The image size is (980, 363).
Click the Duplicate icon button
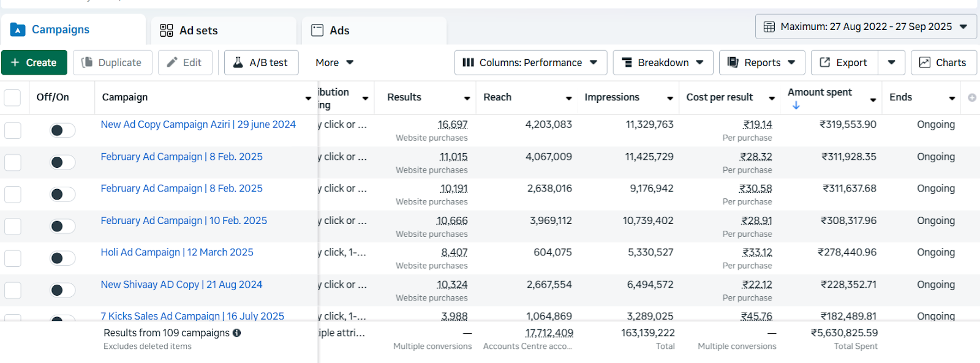[x=88, y=62]
